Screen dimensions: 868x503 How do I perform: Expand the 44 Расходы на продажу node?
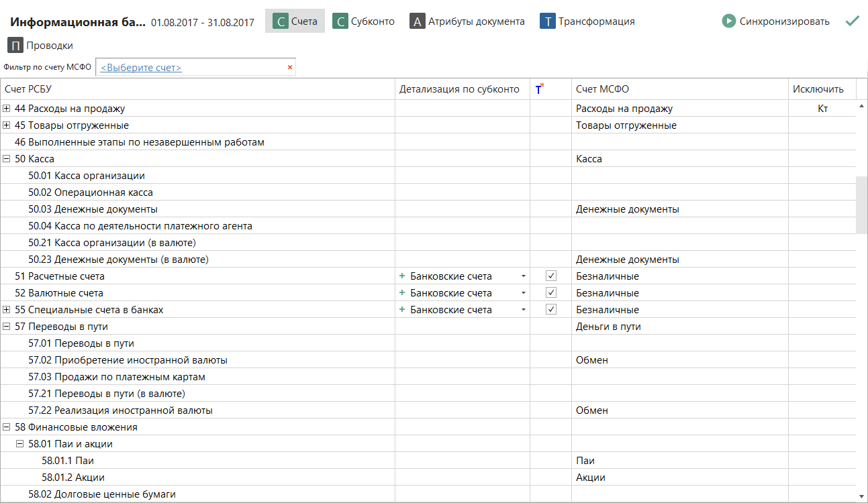coord(7,109)
